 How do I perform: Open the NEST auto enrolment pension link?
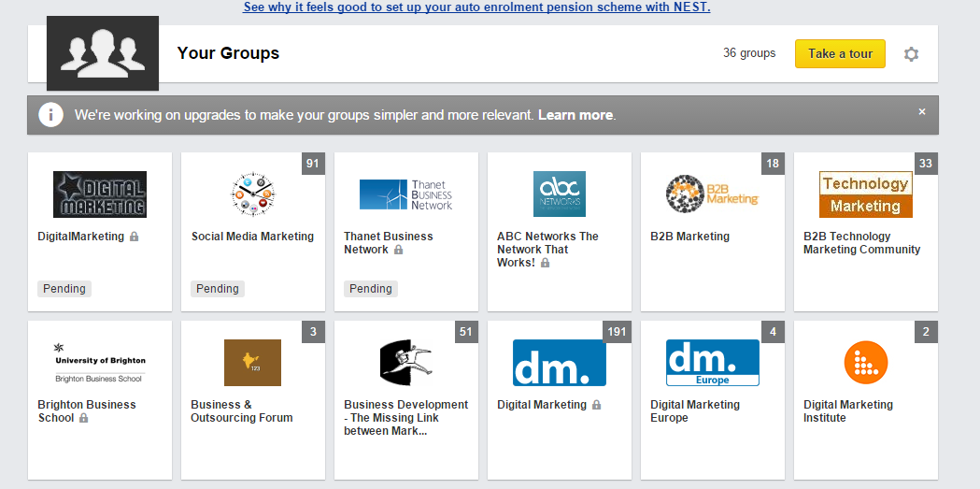point(476,7)
